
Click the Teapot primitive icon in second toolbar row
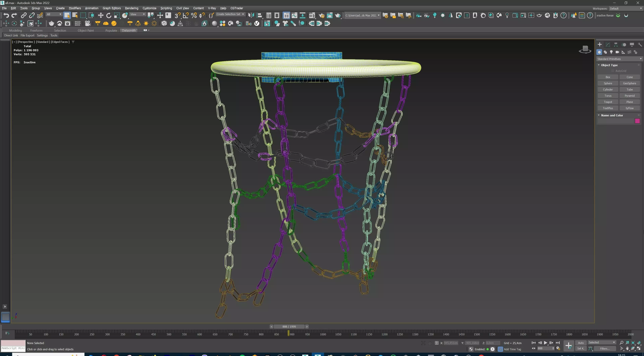pyautogui.click(x=51, y=24)
